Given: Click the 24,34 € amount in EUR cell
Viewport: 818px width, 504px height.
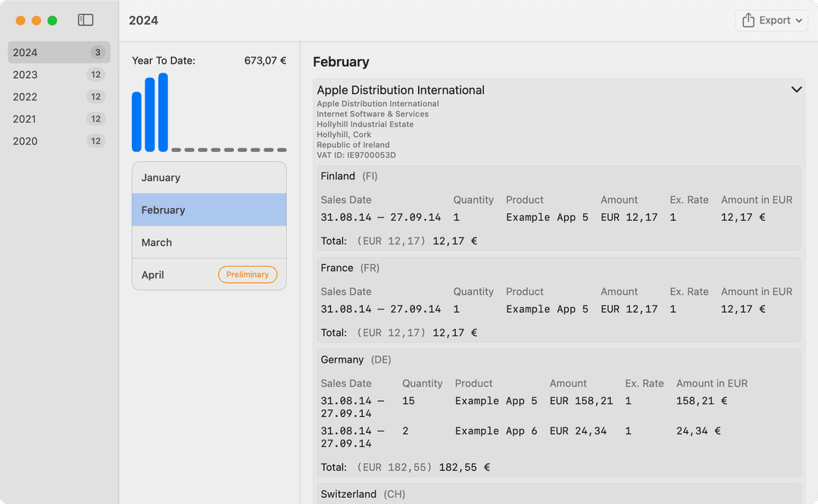Looking at the screenshot, I should pos(698,431).
